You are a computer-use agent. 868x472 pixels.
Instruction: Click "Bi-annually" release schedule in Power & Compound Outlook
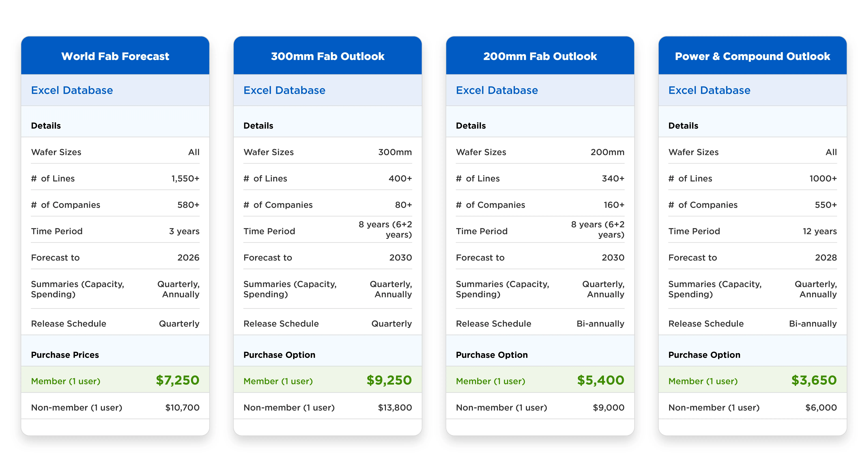point(813,324)
